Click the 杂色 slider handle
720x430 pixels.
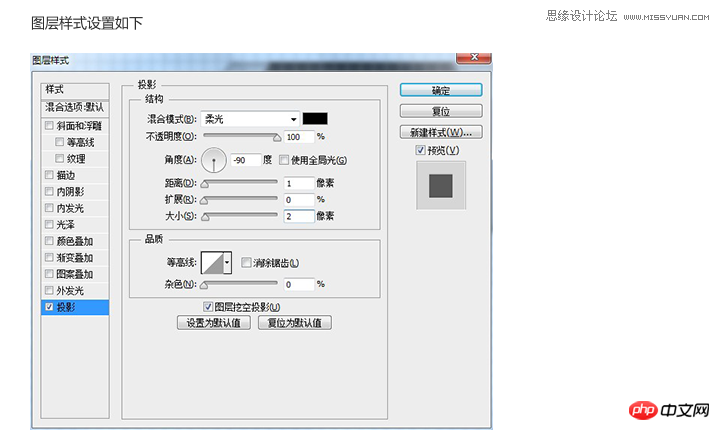pyautogui.click(x=205, y=285)
